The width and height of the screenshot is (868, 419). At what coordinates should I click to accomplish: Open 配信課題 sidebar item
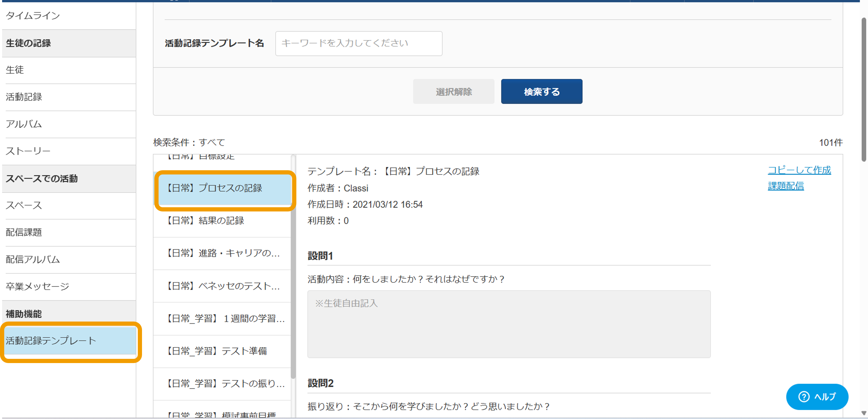69,233
